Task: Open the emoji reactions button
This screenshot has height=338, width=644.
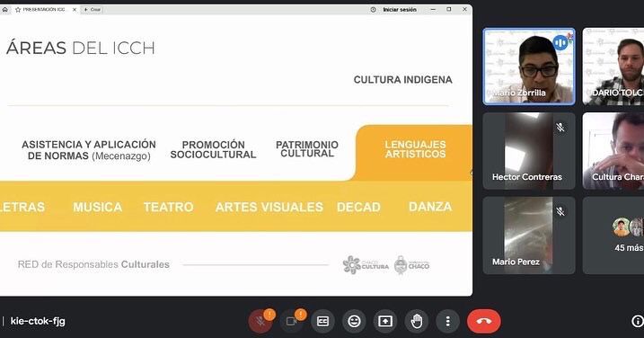Action: 354,321
